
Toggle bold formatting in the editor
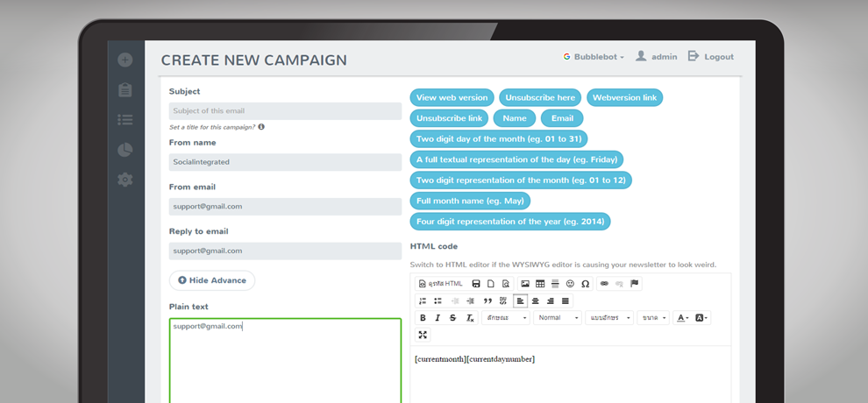423,318
